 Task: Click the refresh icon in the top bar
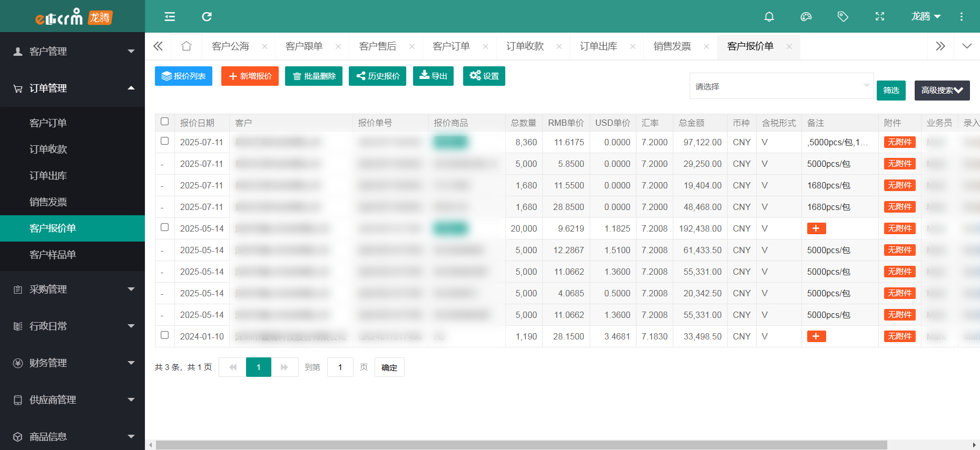coord(207,17)
